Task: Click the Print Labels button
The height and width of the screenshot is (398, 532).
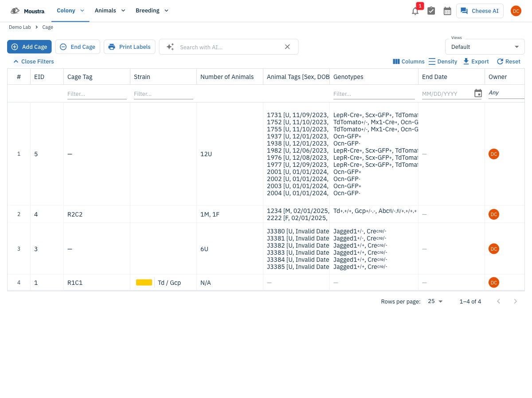Action: [129, 47]
